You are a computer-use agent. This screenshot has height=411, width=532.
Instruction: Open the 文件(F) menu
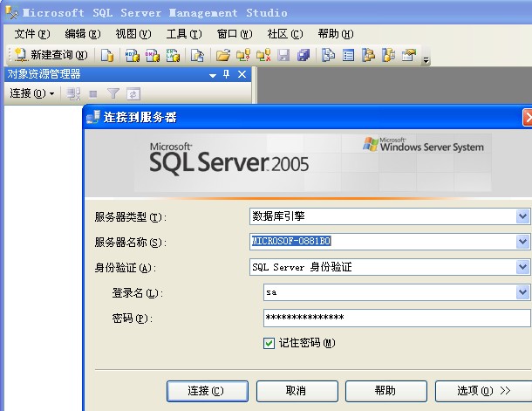(32, 34)
